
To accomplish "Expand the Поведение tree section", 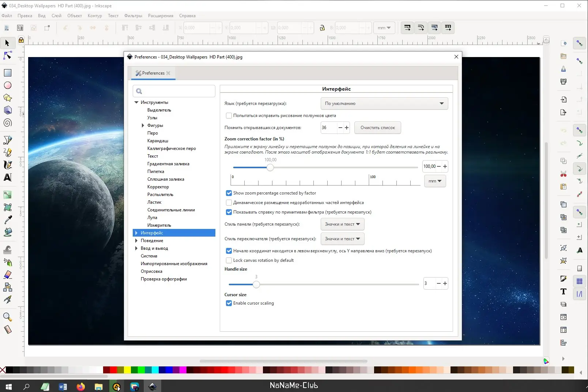I will [x=136, y=241].
